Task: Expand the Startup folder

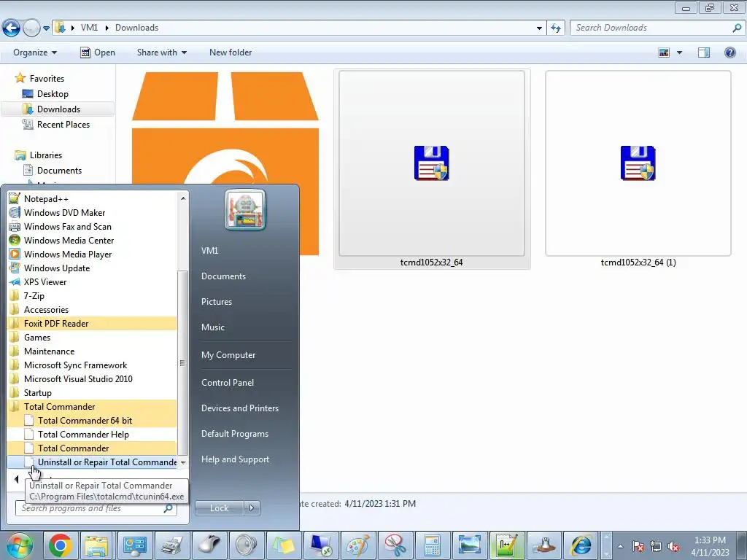Action: [92, 392]
